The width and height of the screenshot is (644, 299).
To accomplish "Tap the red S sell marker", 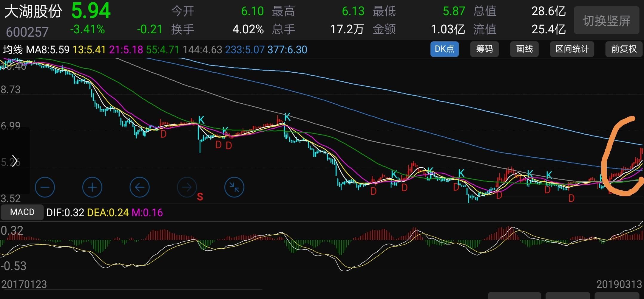I will point(200,197).
